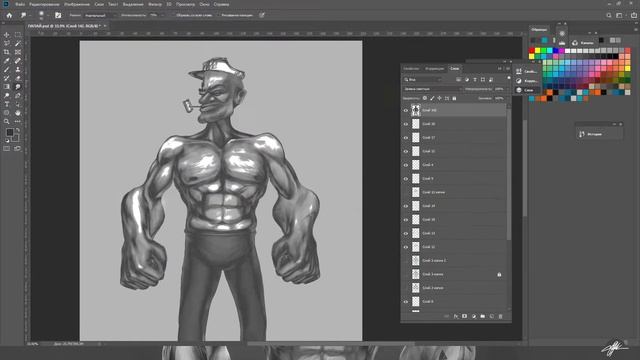Delete layer trash icon

[500, 316]
